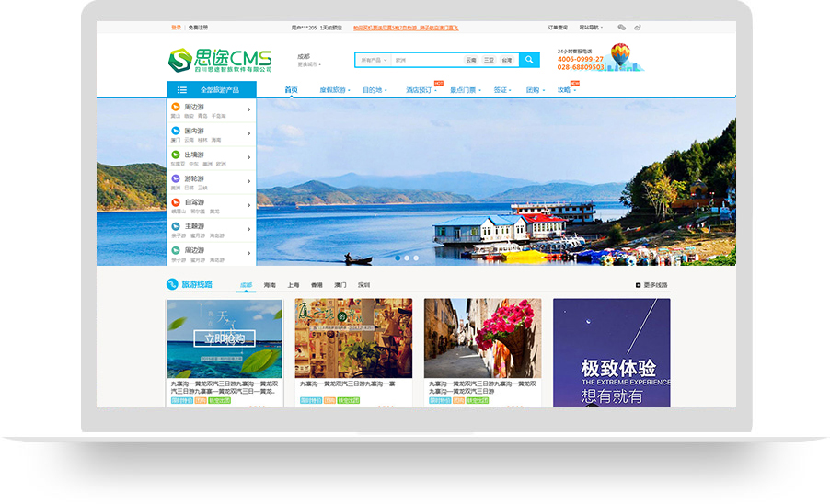Expand the 国内游 submenu arrow
The width and height of the screenshot is (830, 504).
(x=249, y=134)
